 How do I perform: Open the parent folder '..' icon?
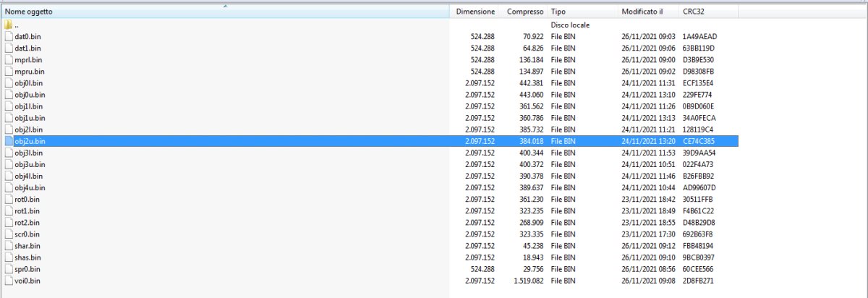8,25
